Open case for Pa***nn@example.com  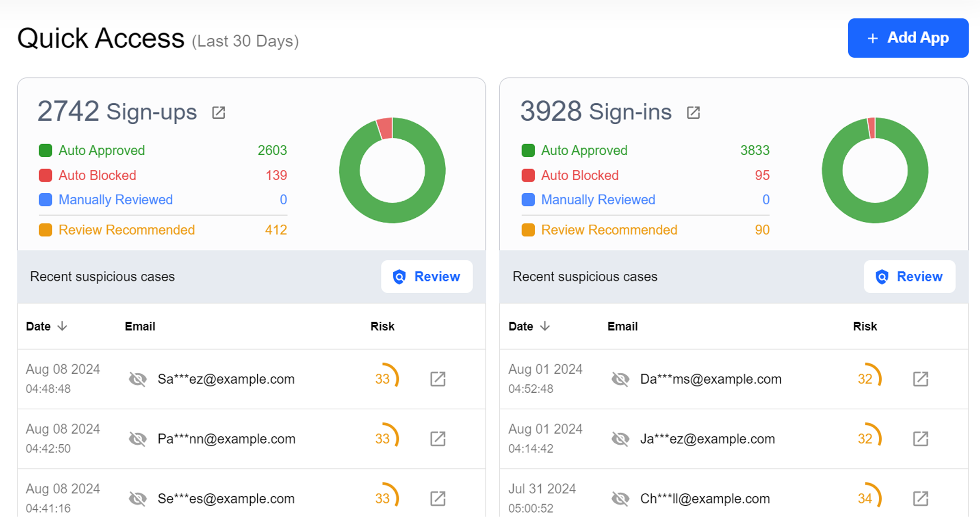(x=438, y=439)
